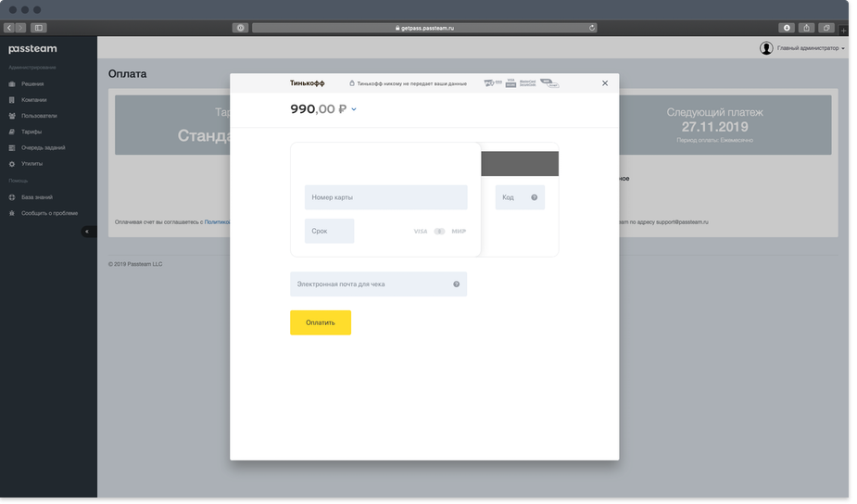Click the Тарифы tag icon
The height and width of the screenshot is (504, 857).
coord(12,132)
